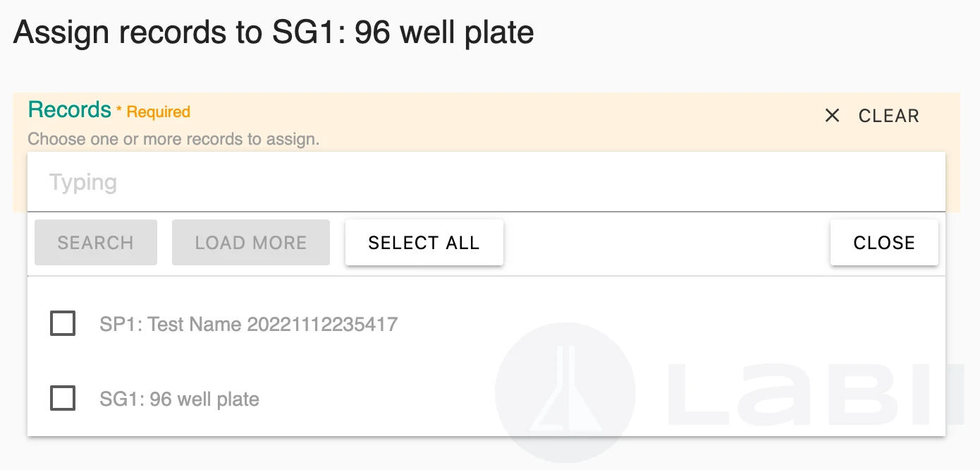Close the records dropdown with CLOSE

coord(884,243)
